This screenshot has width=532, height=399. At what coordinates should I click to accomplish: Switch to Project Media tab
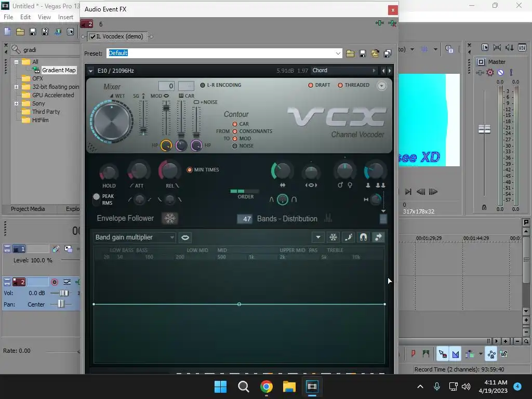point(28,209)
